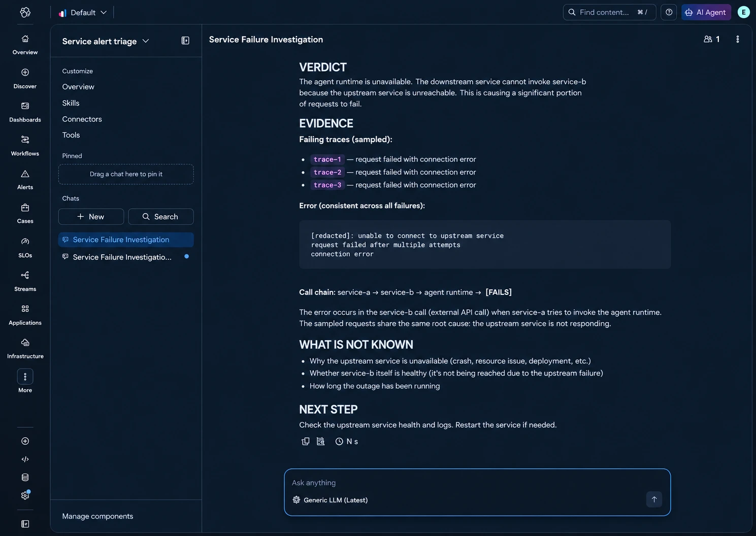Select the highlighted Service Failure Investigation chat

126,240
